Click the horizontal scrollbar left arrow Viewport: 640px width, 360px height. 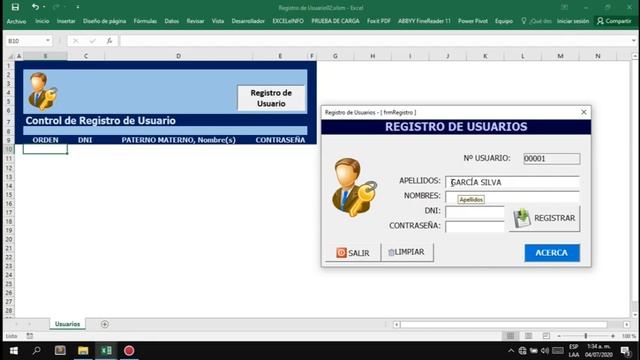(396, 324)
